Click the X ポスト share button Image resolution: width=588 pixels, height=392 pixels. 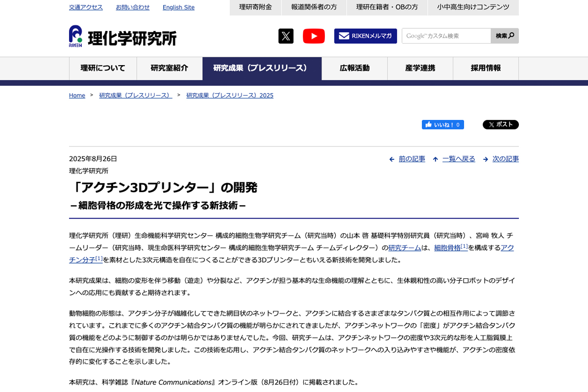click(x=500, y=125)
